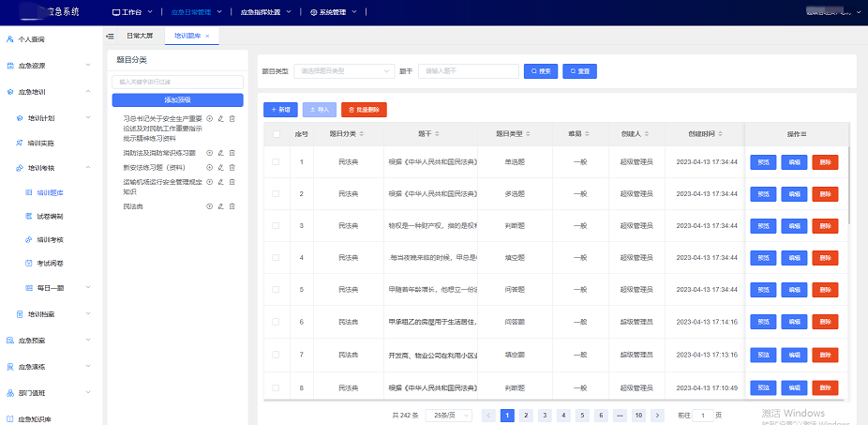Edit the 民法典 category in the tree
The image size is (868, 425).
pos(221,206)
